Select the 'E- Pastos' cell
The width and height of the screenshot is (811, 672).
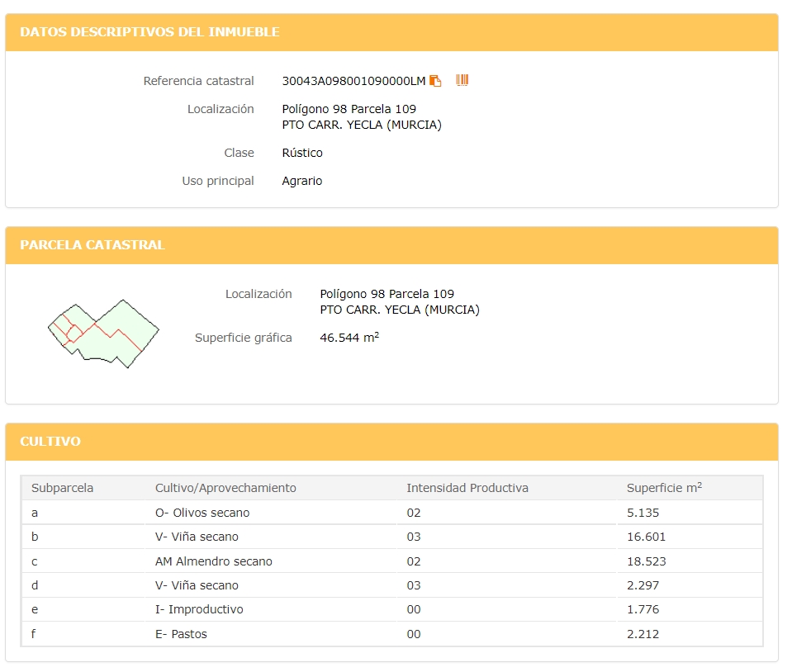click(x=181, y=634)
